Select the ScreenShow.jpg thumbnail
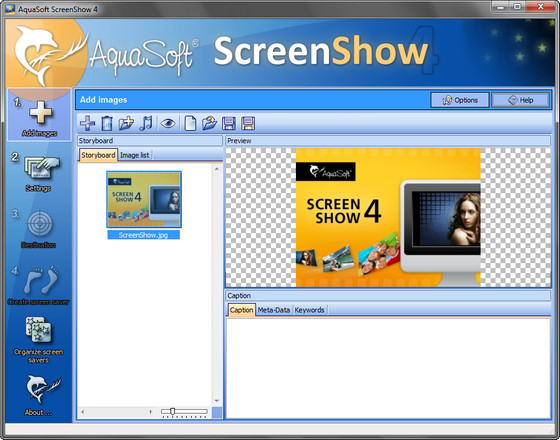This screenshot has height=440, width=560. tap(144, 205)
